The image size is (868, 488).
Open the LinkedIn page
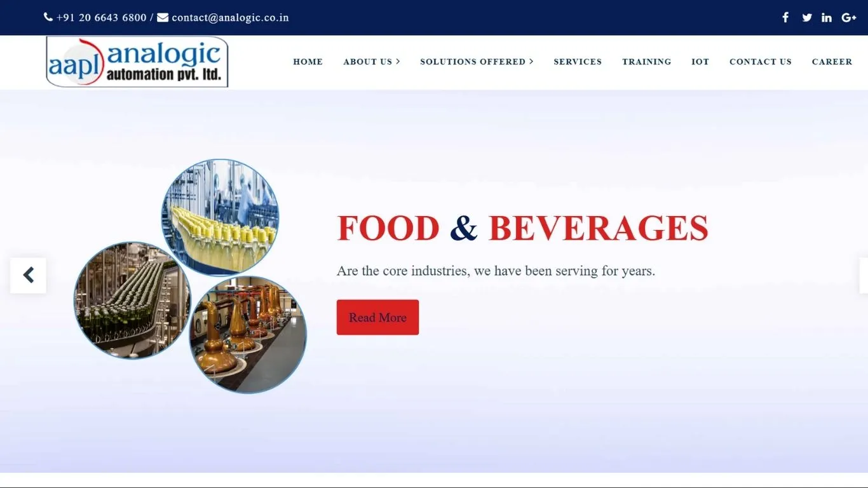coord(827,17)
